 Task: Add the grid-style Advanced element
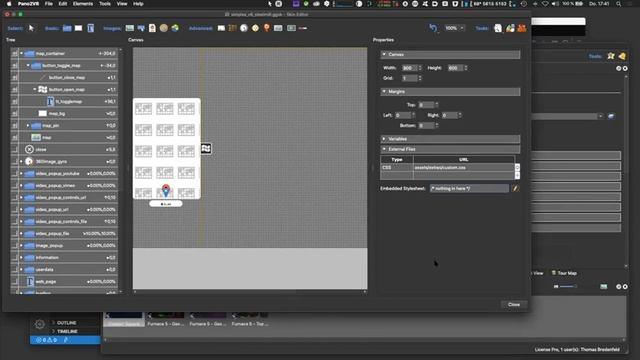232,28
